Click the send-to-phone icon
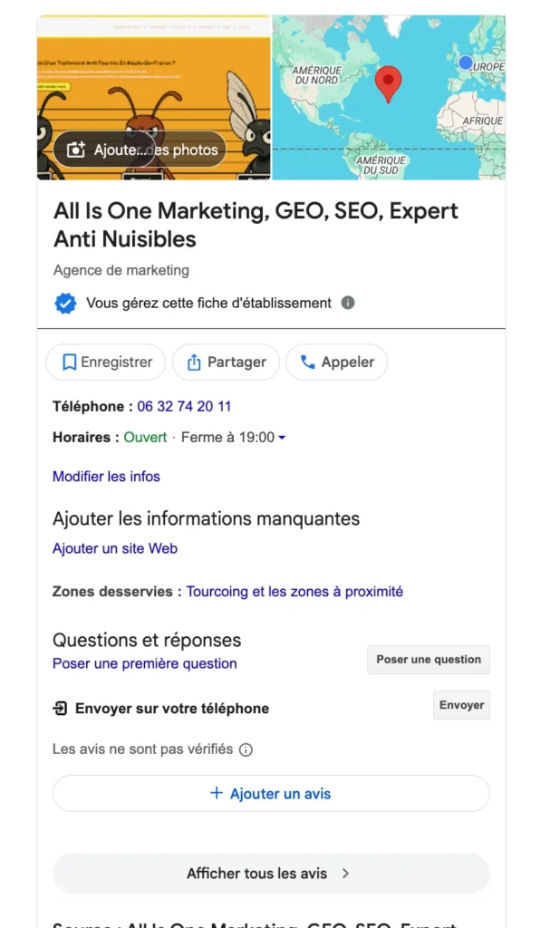Viewport: 560px width, 928px height. click(x=61, y=709)
